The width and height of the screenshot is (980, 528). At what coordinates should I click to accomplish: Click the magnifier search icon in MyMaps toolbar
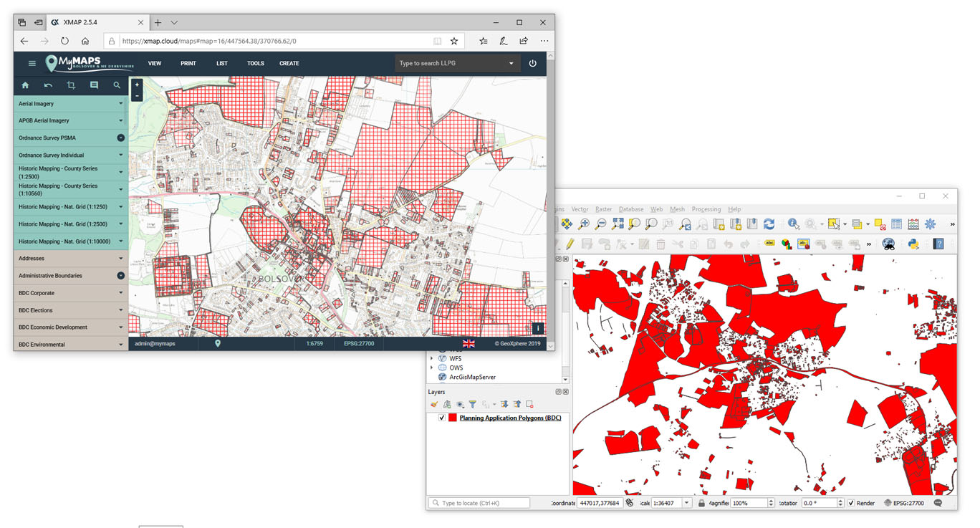click(x=117, y=85)
